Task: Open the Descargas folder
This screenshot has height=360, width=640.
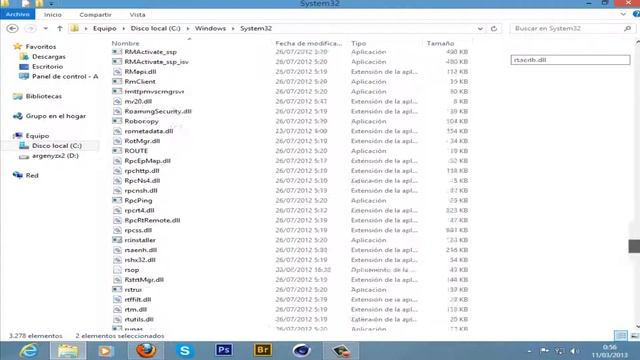Action: tap(49, 57)
